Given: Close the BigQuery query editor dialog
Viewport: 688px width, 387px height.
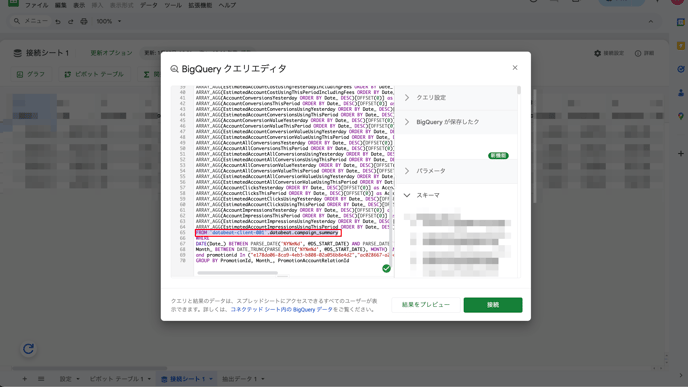Looking at the screenshot, I should [515, 68].
